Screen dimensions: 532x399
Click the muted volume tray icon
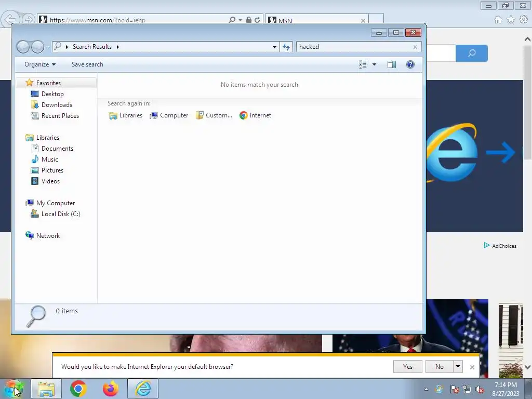(480, 389)
